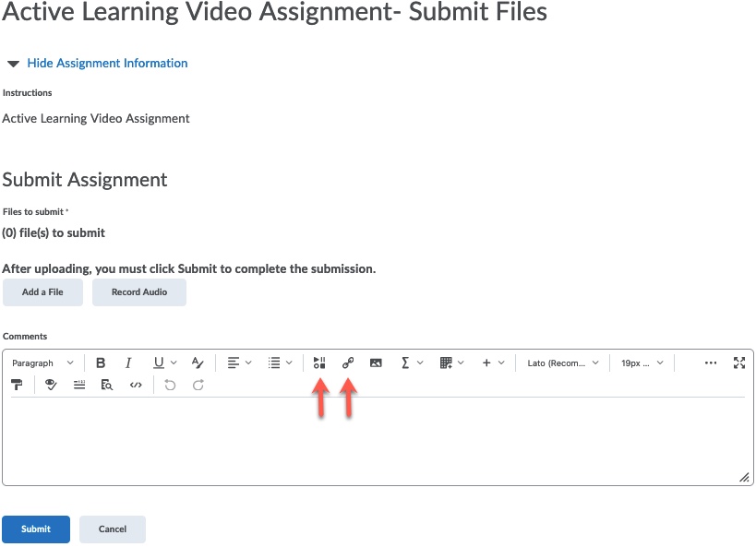The image size is (756, 547).
Task: Click the blue Submit button
Action: coord(36,529)
